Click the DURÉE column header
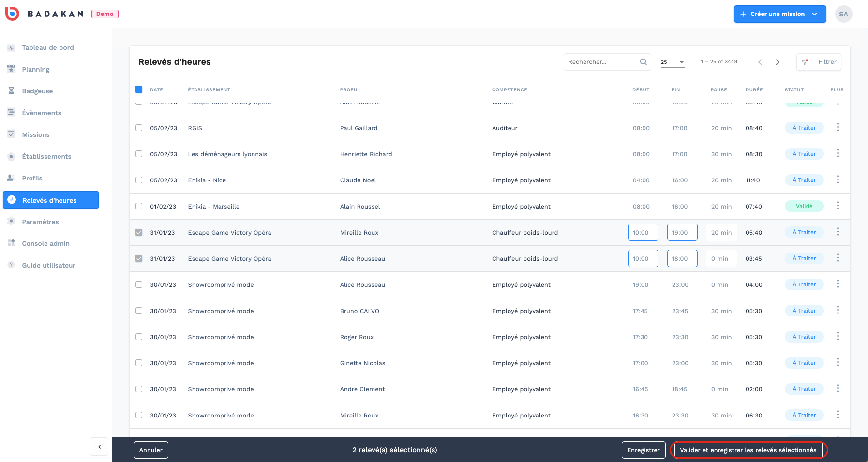Screen dimensions: 868x462 tap(754, 90)
